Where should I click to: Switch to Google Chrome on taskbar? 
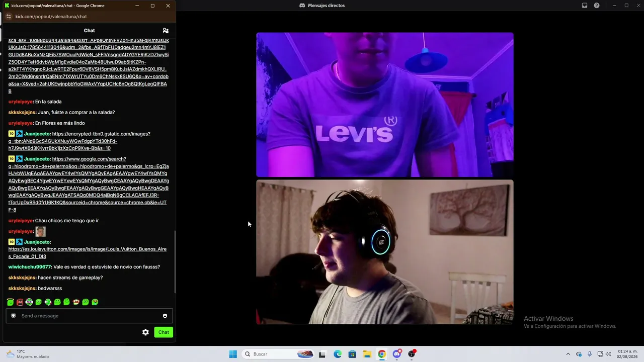pos(382,354)
